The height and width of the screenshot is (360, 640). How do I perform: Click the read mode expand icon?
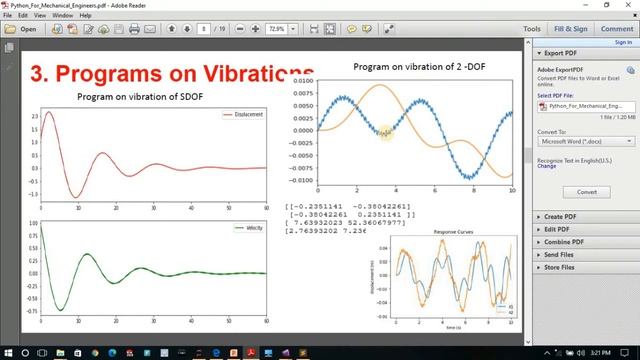[389, 29]
